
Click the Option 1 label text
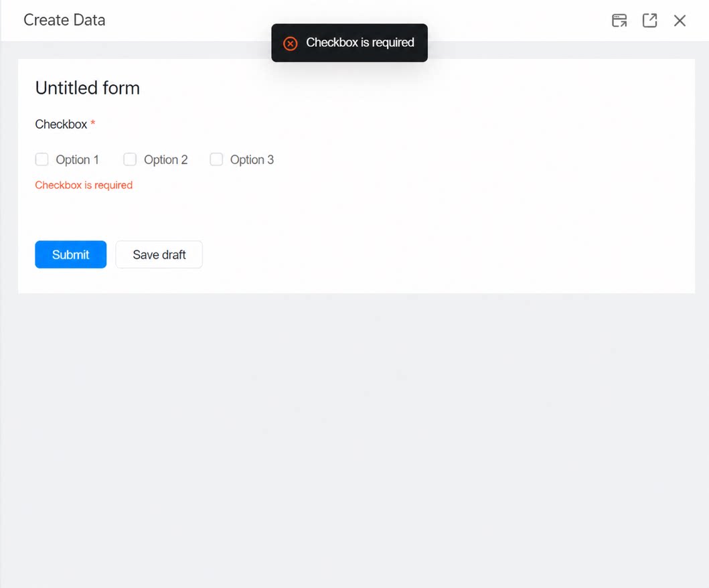(77, 159)
